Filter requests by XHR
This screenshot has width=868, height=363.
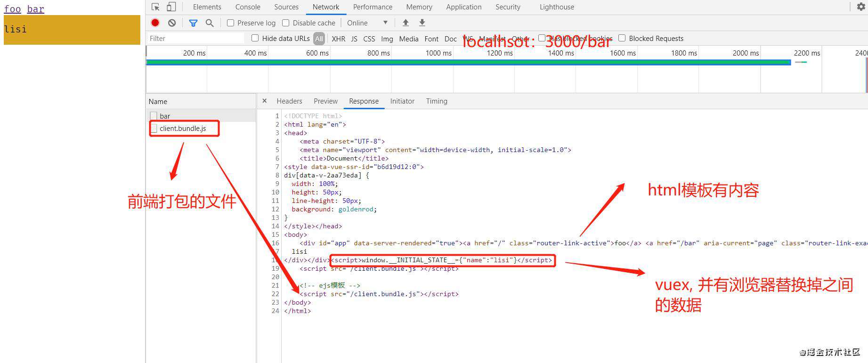point(338,39)
